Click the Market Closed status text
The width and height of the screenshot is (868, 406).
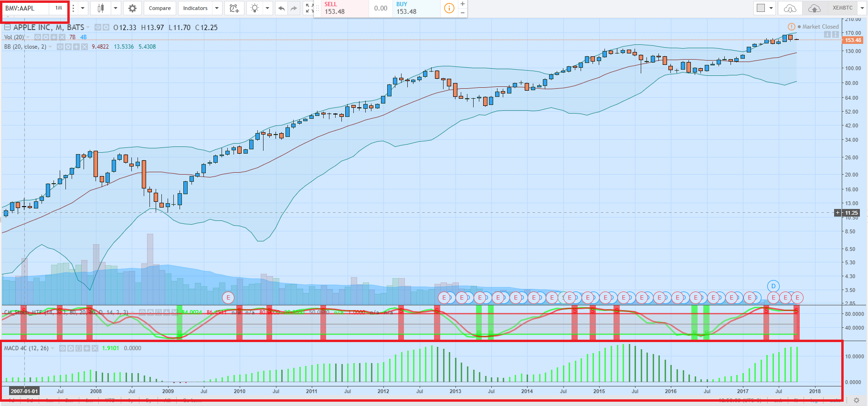pos(820,27)
